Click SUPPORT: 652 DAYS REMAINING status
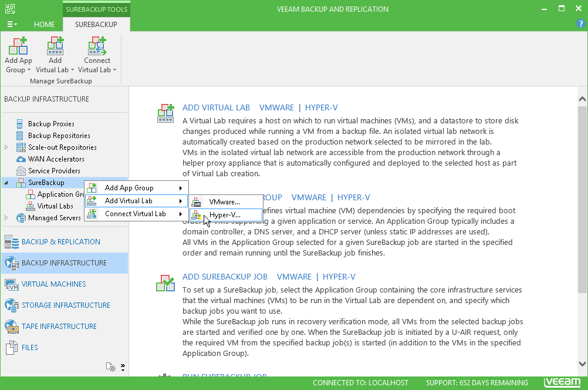588x390 pixels. click(x=477, y=383)
